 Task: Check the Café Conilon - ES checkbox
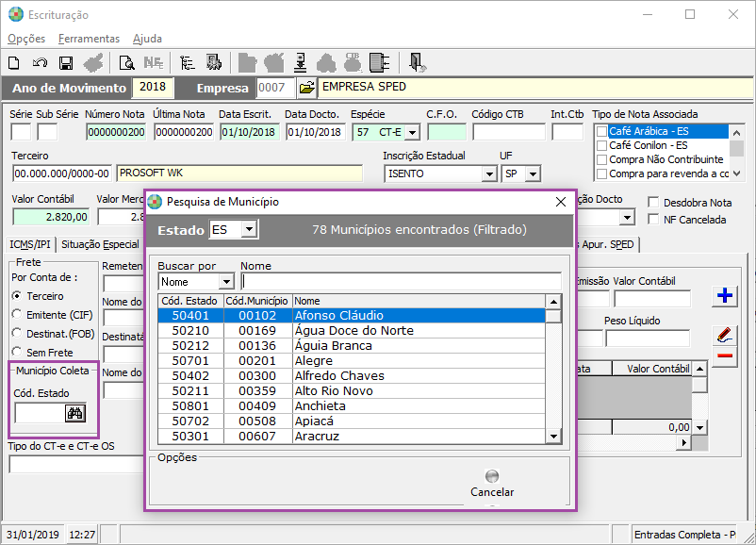click(601, 145)
